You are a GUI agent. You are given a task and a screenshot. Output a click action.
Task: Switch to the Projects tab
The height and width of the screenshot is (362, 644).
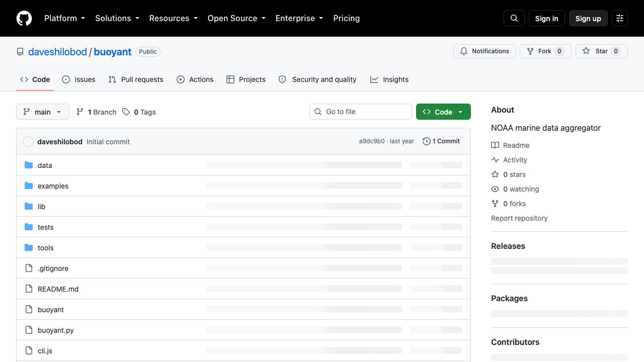[246, 79]
